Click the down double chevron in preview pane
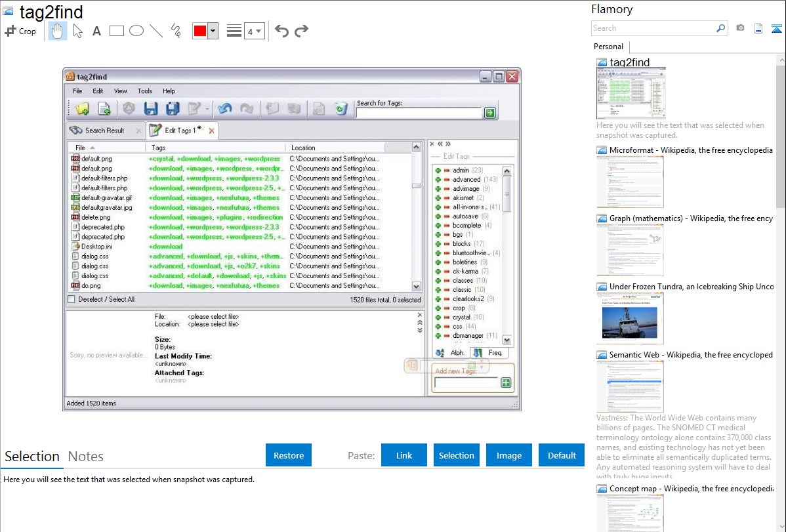 [419, 330]
